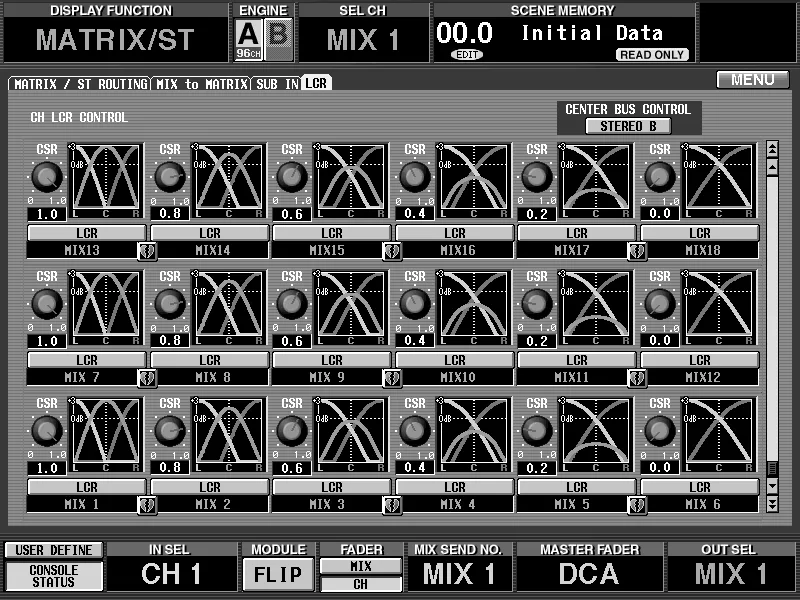Image resolution: width=800 pixels, height=600 pixels.
Task: Select the LCR tab
Action: 316,83
